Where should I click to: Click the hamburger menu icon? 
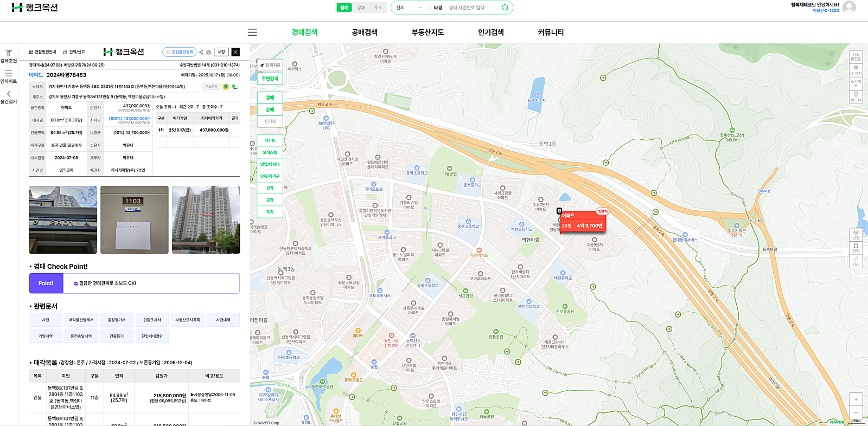(252, 33)
